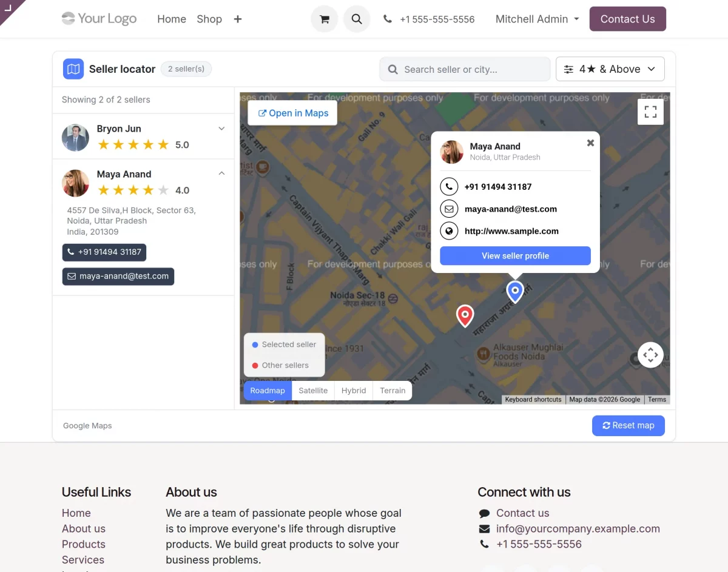This screenshot has height=572, width=728.
Task: Switch map to Roadmap view
Action: tap(268, 391)
